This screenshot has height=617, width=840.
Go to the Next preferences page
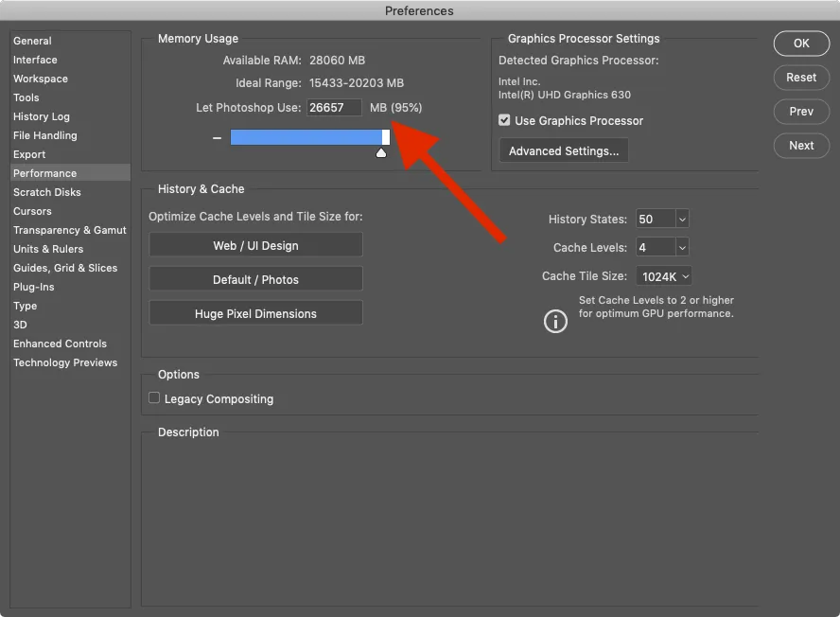pyautogui.click(x=801, y=146)
